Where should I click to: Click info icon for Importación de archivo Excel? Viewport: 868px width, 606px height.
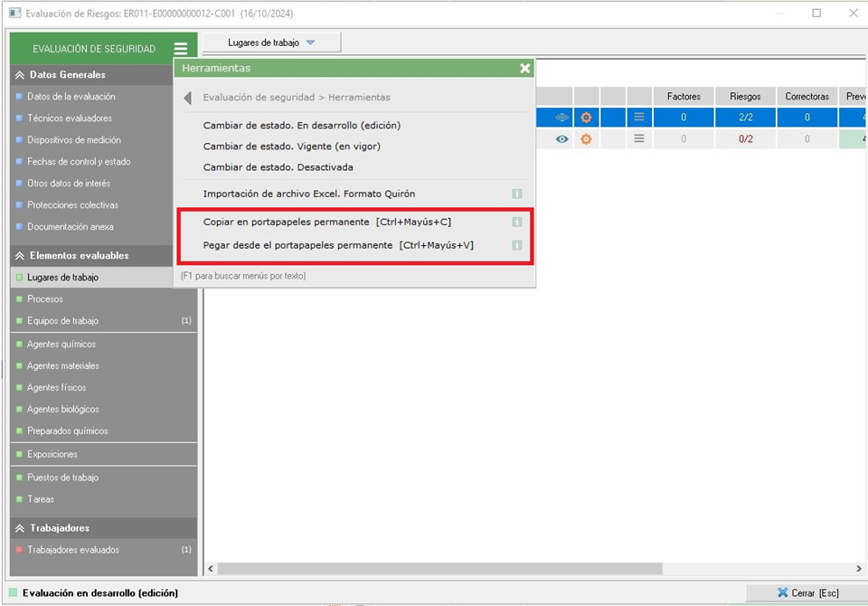click(x=517, y=194)
